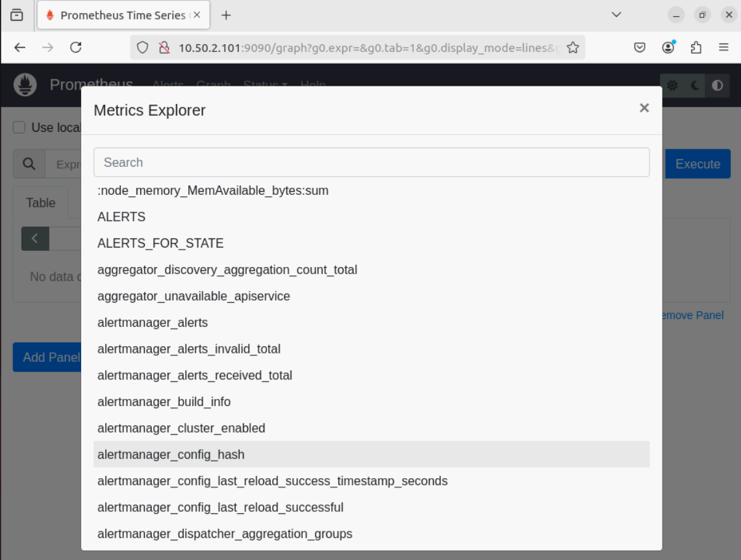The image size is (741, 560).
Task: Select alertmanager_build_info metric
Action: (371, 401)
